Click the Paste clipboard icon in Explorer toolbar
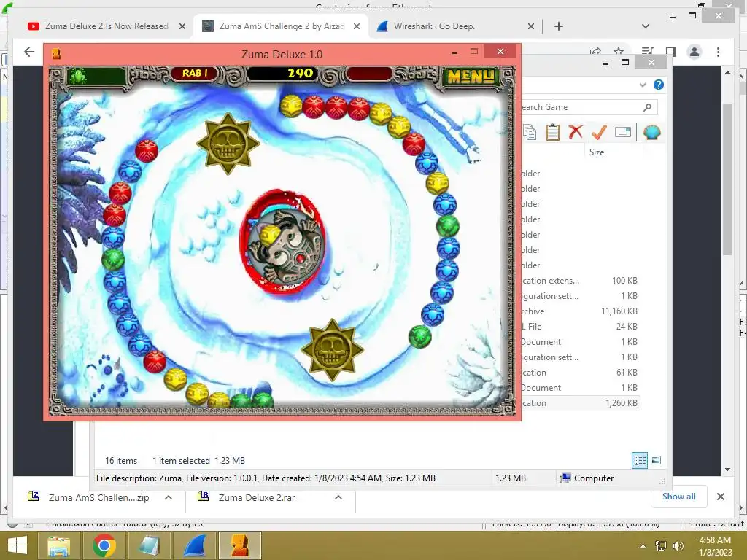Screen dimensions: 747x560 click(x=553, y=132)
